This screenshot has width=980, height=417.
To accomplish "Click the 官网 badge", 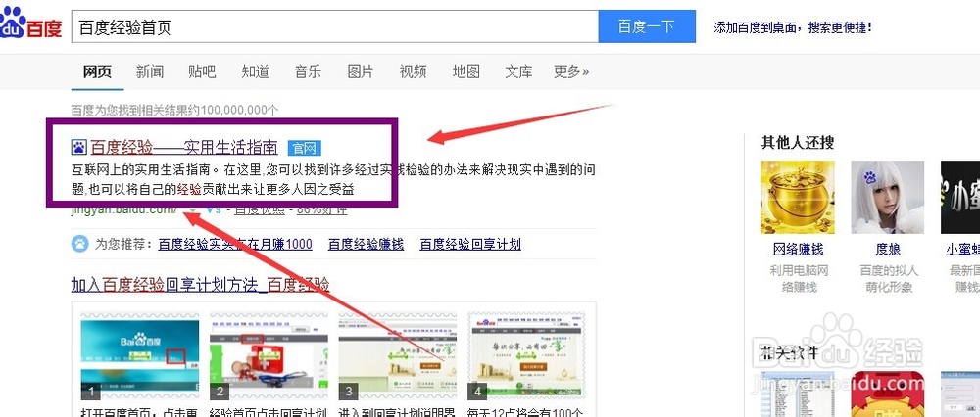I will click(x=305, y=148).
